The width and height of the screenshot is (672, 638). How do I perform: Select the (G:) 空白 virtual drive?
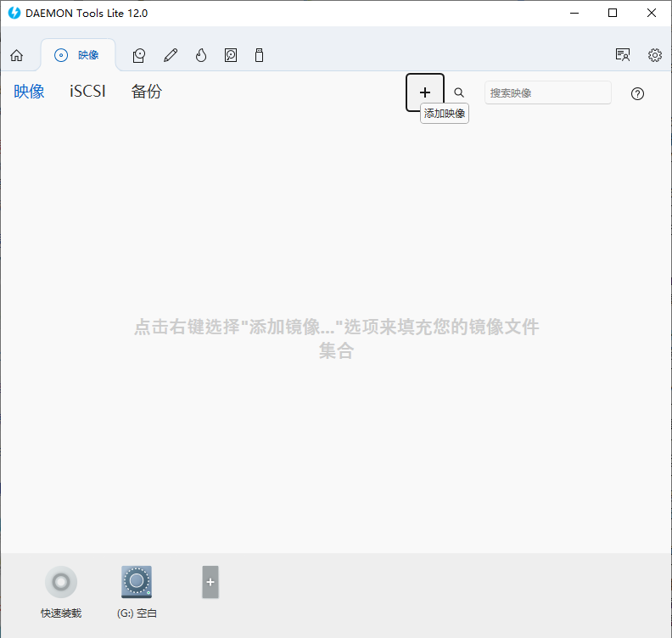pyautogui.click(x=137, y=583)
